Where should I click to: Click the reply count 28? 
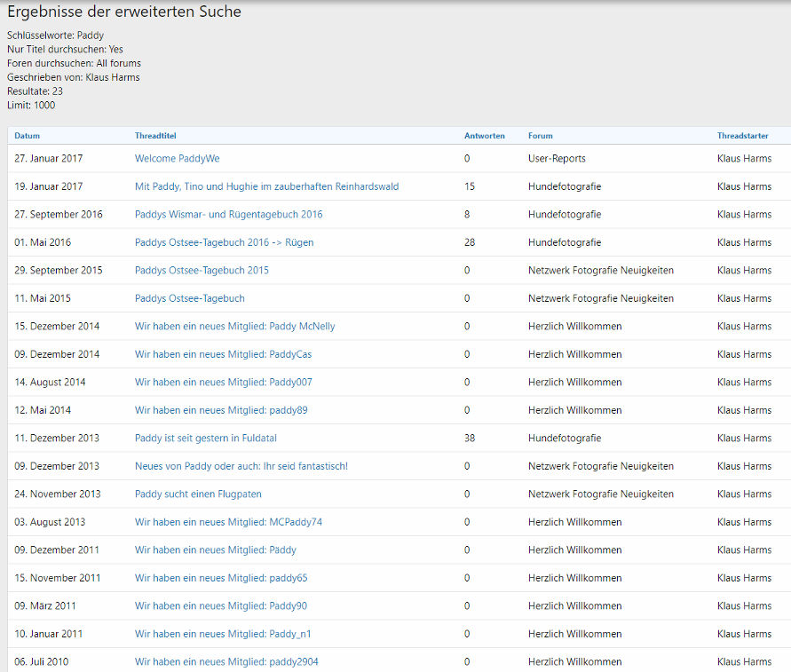(x=470, y=242)
